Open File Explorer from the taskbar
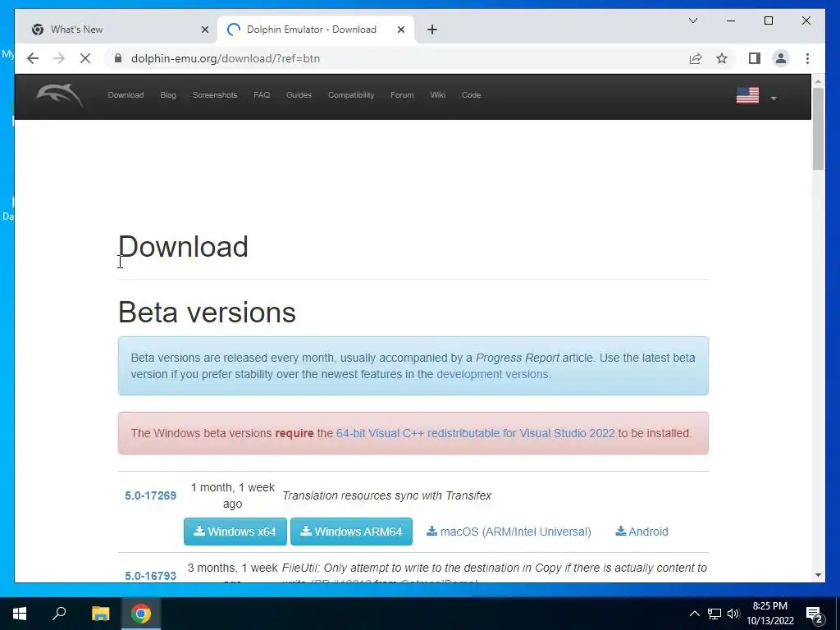This screenshot has height=630, width=840. pyautogui.click(x=100, y=614)
